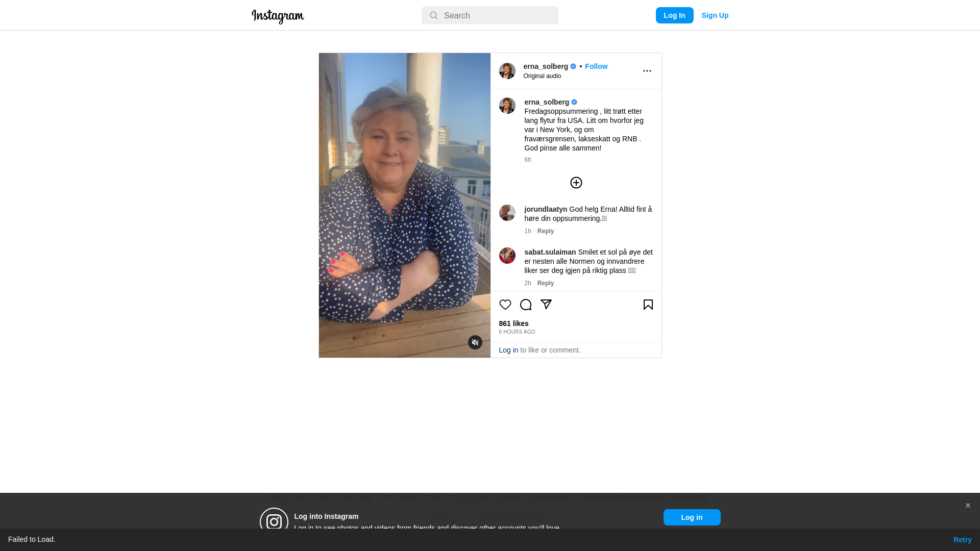This screenshot has width=980, height=551.
Task: Reply to jorundlaatyn's comment
Action: (546, 231)
